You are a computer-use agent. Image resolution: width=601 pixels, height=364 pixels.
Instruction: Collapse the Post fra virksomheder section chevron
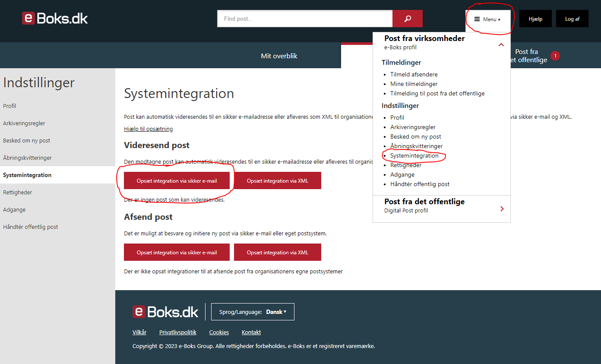tap(501, 44)
